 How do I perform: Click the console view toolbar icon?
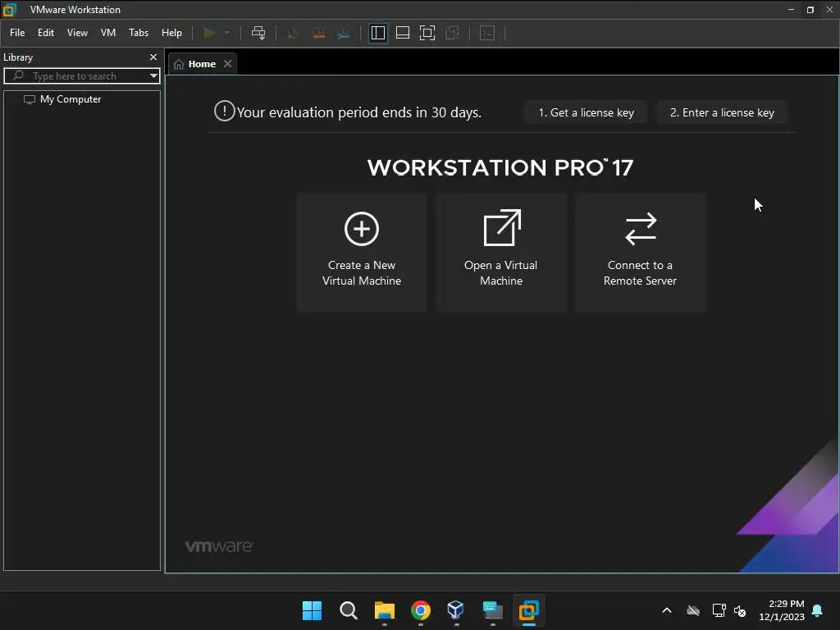pyautogui.click(x=487, y=33)
